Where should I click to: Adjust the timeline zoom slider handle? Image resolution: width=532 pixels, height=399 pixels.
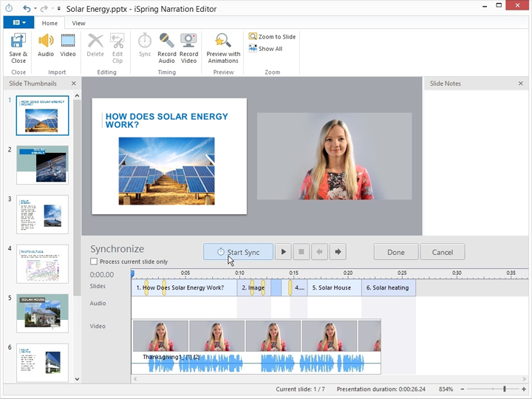pos(505,389)
